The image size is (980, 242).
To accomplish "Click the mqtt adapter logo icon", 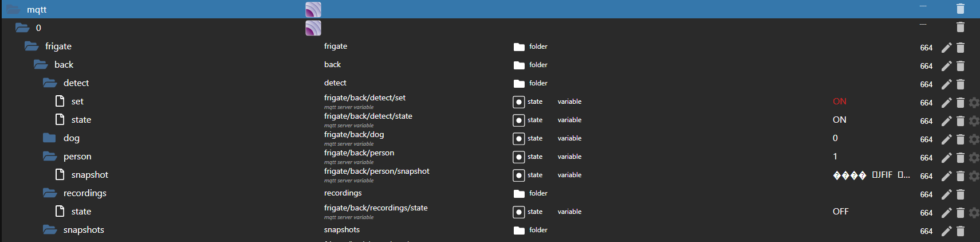I will (x=313, y=9).
